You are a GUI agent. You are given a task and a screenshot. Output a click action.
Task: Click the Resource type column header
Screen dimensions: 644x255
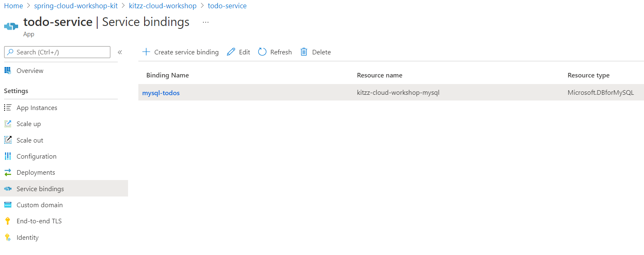(x=588, y=75)
